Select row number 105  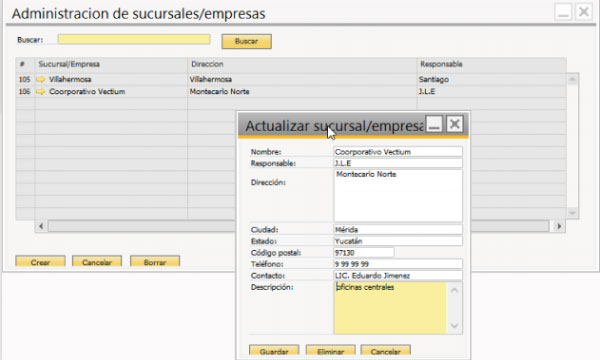pyautogui.click(x=24, y=80)
